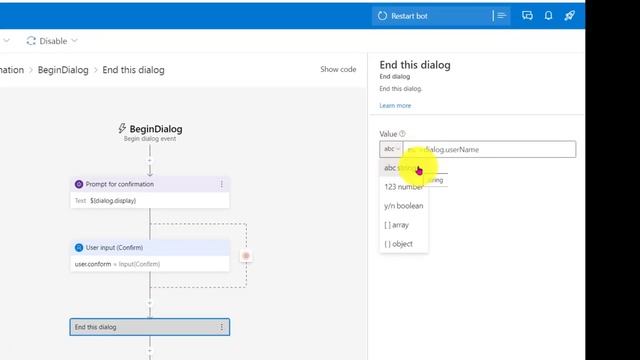Open the abc value type dropdown
640x360 pixels.
(391, 149)
